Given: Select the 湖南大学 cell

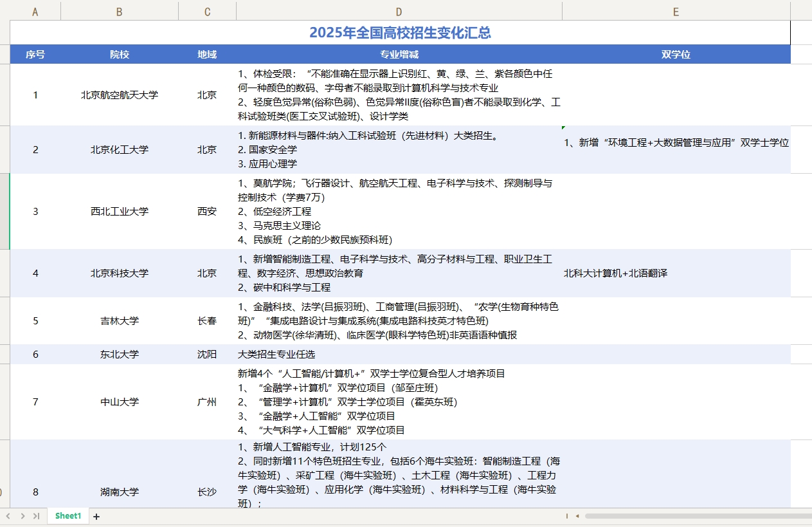Looking at the screenshot, I should [x=119, y=492].
